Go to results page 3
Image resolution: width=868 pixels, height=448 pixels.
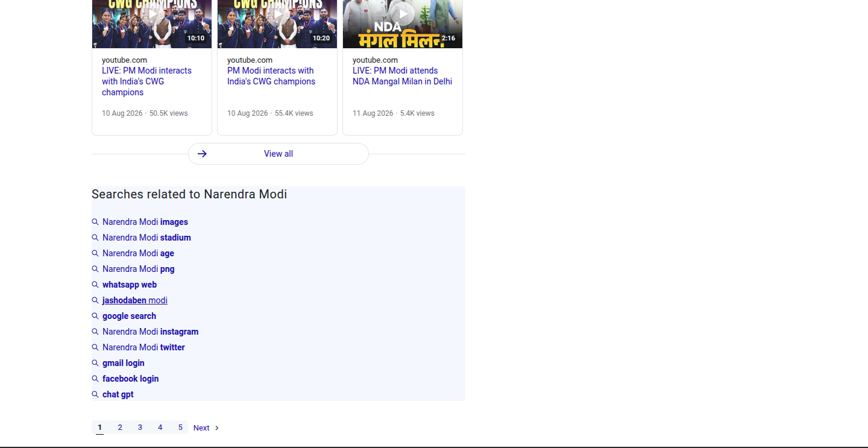(x=140, y=427)
